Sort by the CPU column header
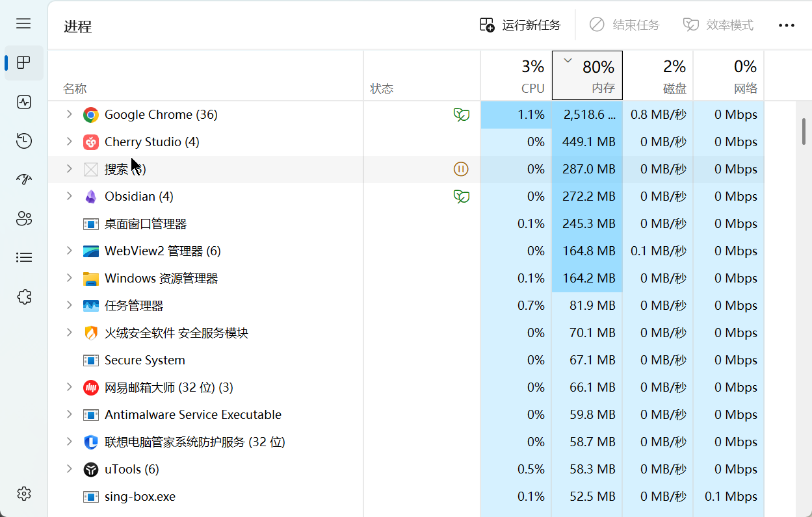Image resolution: width=812 pixels, height=517 pixels. 516,75
